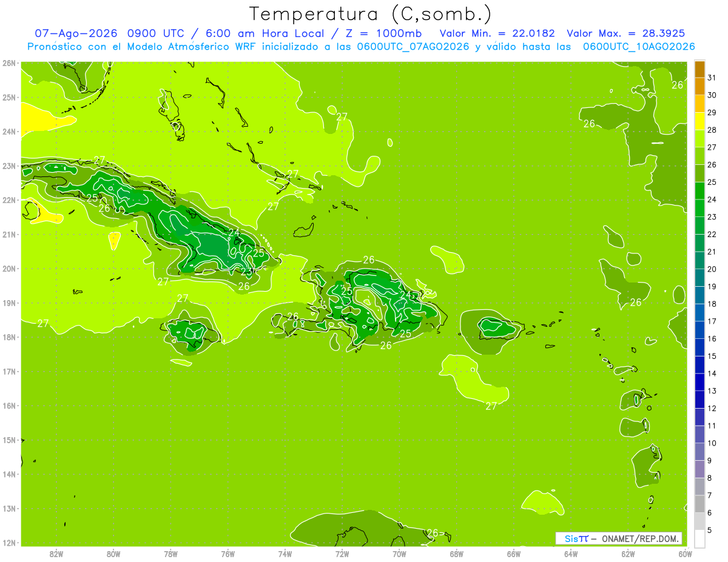Select the date '07-Ago-2026' in the header

click(76, 33)
